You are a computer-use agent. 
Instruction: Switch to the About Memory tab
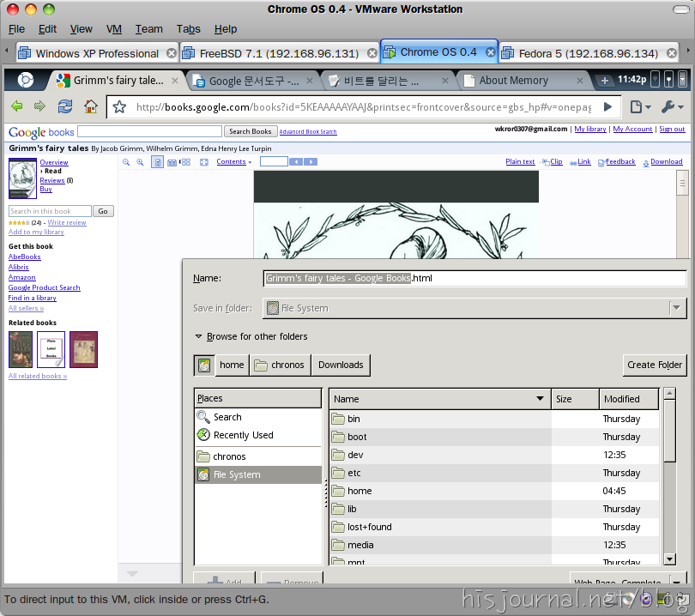point(523,81)
